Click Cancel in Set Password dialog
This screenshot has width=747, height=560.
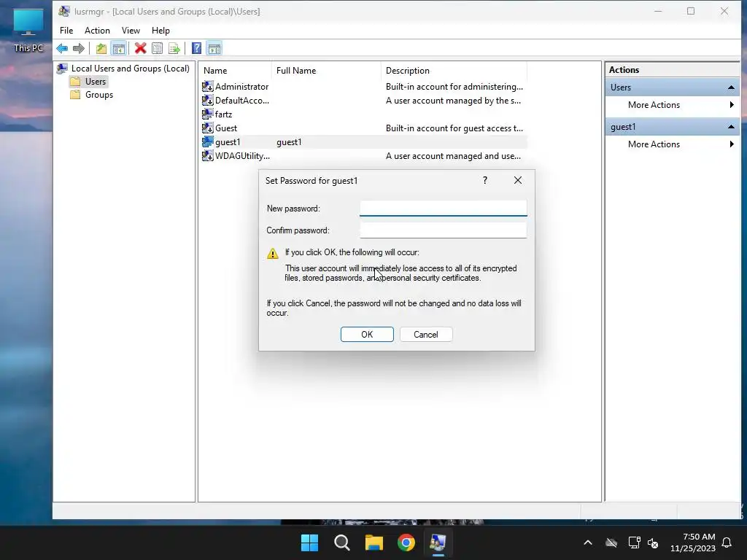pyautogui.click(x=426, y=334)
